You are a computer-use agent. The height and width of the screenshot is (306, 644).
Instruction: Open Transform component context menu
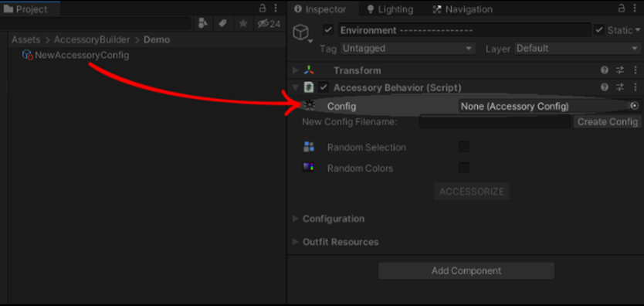tap(636, 70)
